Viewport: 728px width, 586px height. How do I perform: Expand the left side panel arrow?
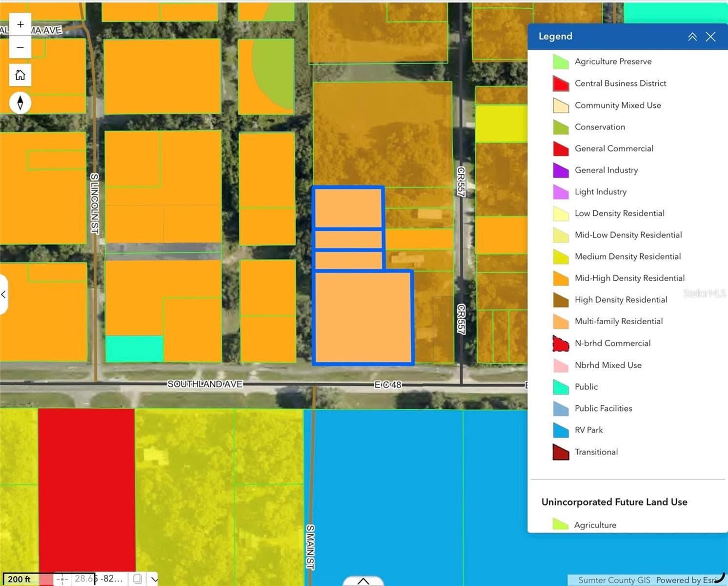coord(3,294)
